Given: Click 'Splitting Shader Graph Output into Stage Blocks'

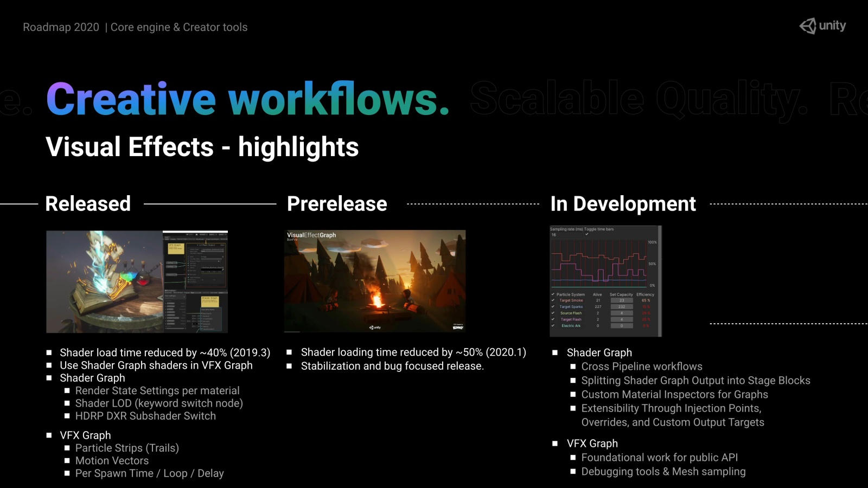Looking at the screenshot, I should coord(696,381).
